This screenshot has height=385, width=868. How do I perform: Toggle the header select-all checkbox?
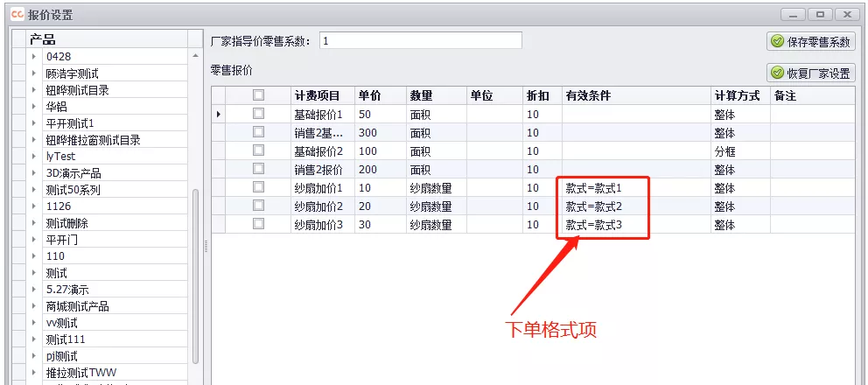(258, 95)
